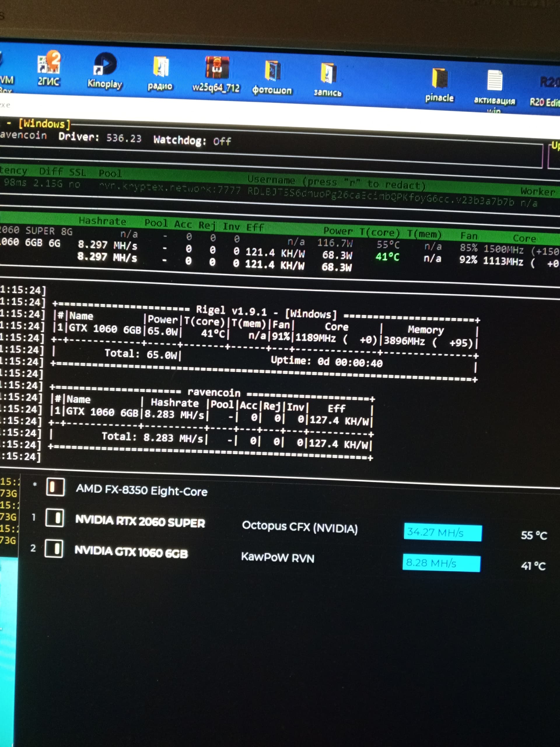The height and width of the screenshot is (747, 560).
Task: Open the фотошоп folder icon
Action: pos(272,77)
